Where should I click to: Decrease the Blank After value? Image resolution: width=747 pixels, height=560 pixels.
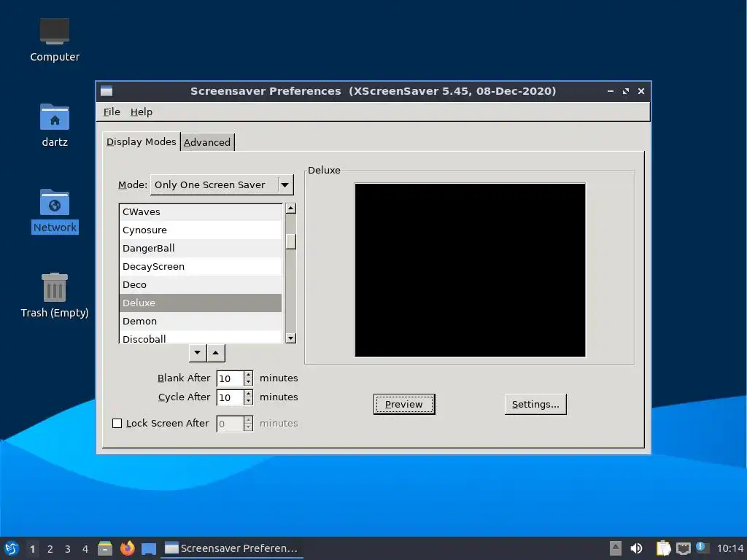[x=248, y=382]
